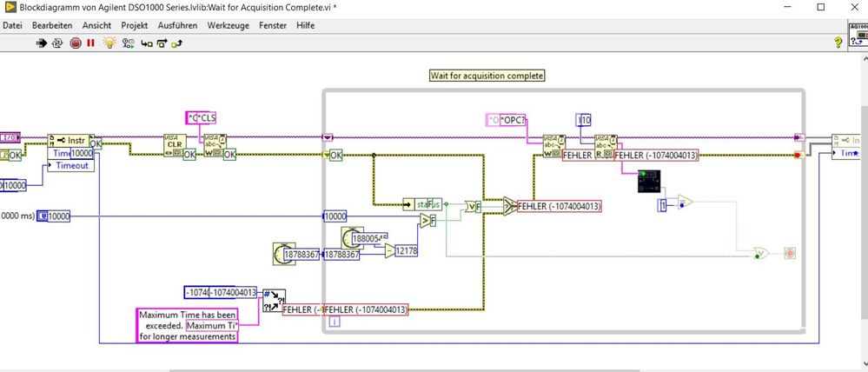The width and height of the screenshot is (868, 372).
Task: Select the OR gate before the loop stop terminal
Action: (x=761, y=254)
